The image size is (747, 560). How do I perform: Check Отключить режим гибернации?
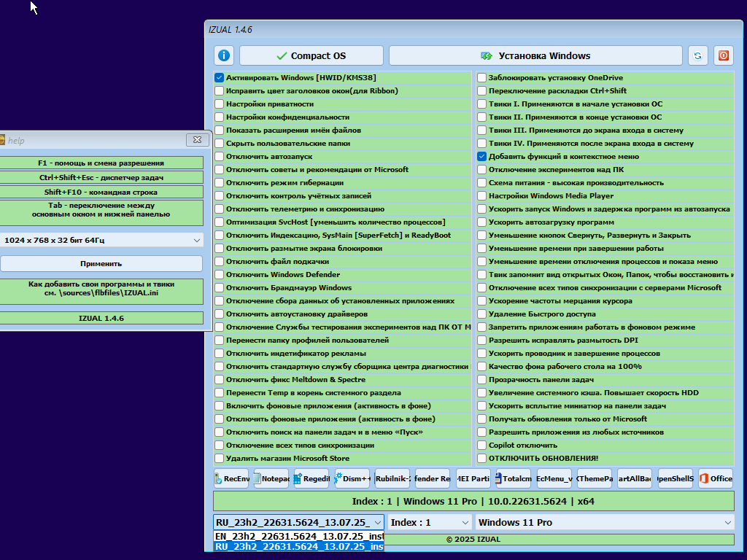[x=219, y=182]
